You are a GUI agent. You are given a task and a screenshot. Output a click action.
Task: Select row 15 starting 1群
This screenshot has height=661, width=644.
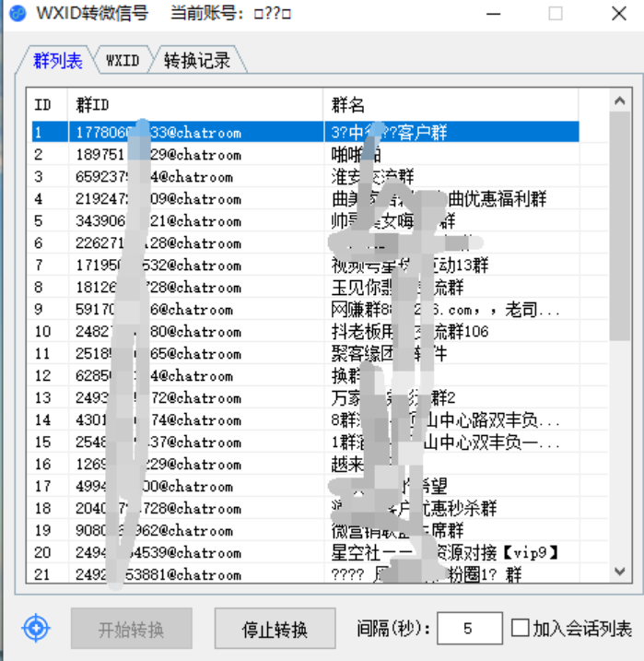coord(305,442)
